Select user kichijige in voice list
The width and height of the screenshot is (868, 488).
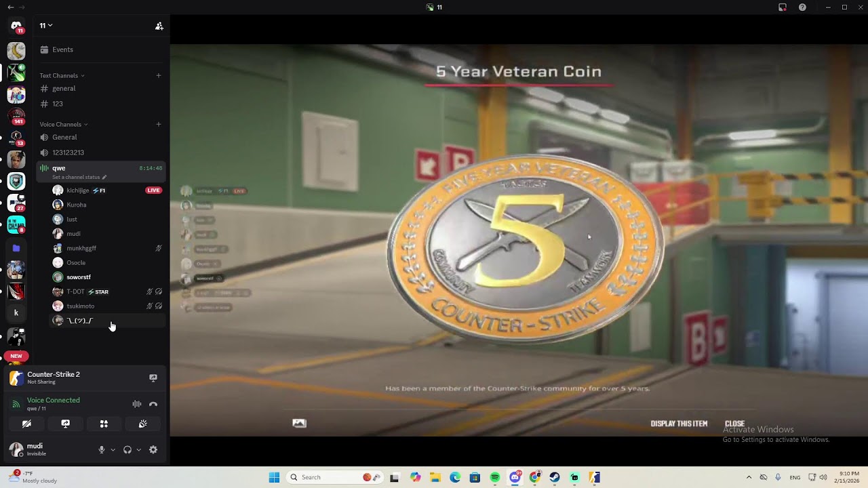[x=107, y=190]
